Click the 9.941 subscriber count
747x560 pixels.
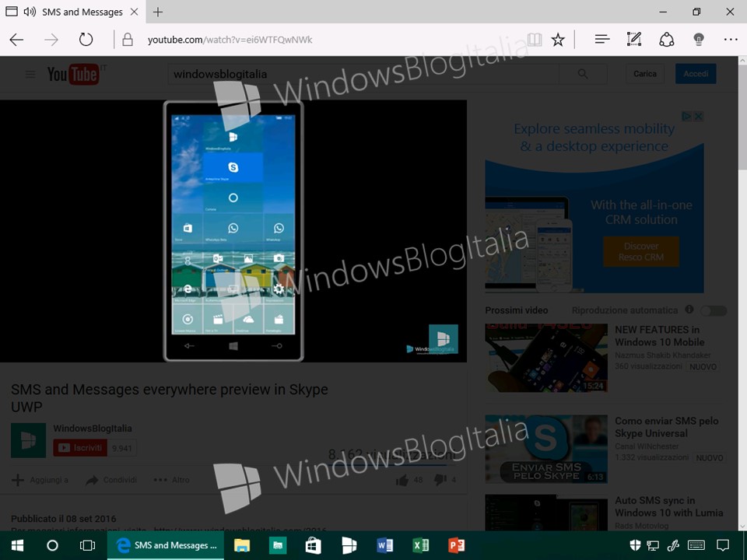tap(122, 448)
